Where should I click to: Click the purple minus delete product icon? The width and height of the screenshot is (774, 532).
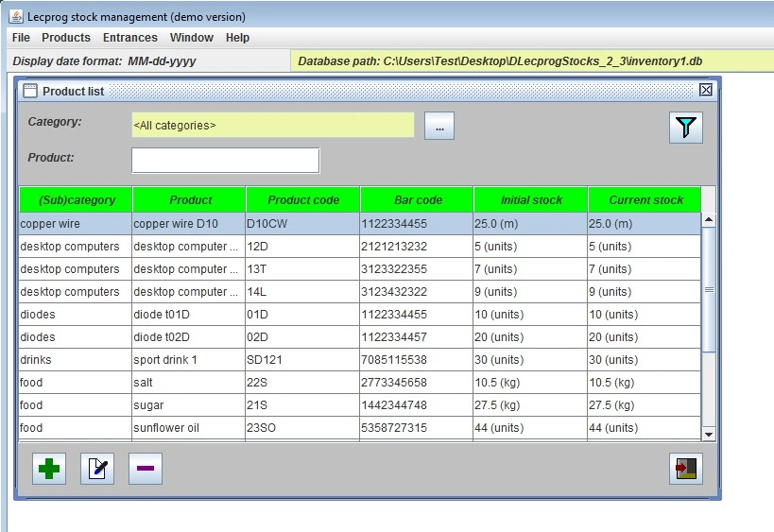click(145, 469)
